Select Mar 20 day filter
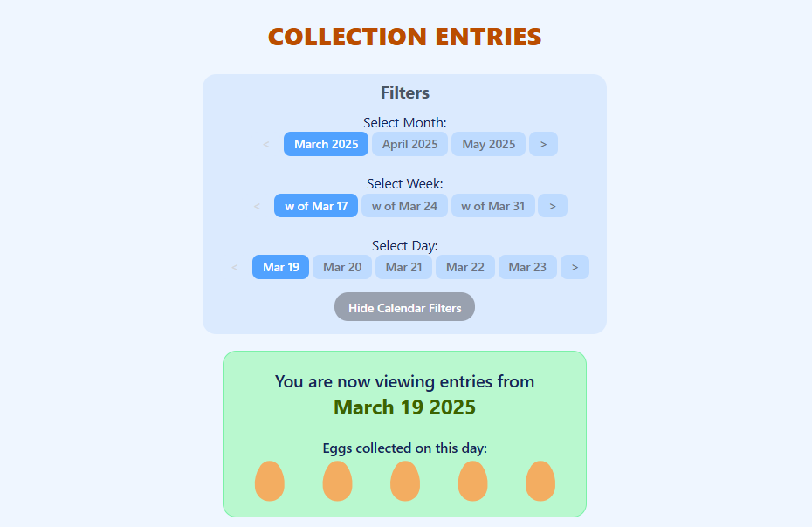812x527 pixels. tap(342, 267)
